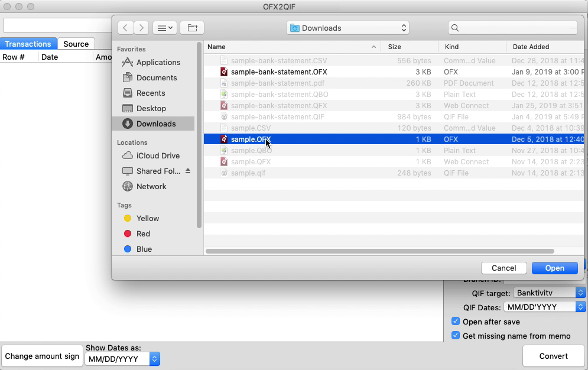The image size is (588, 370).
Task: Sort files by Name column
Action: 292,47
